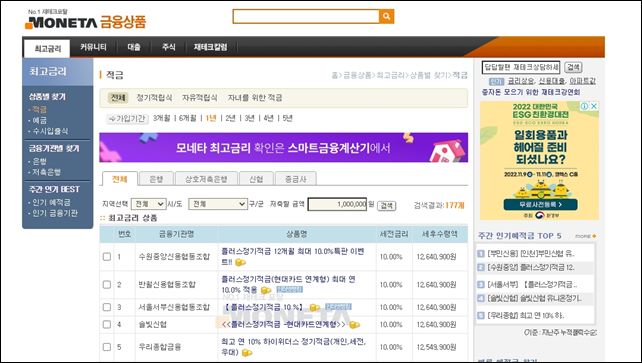Switch to the 신협 tab
The height and width of the screenshot is (363, 642).
[x=256, y=179]
